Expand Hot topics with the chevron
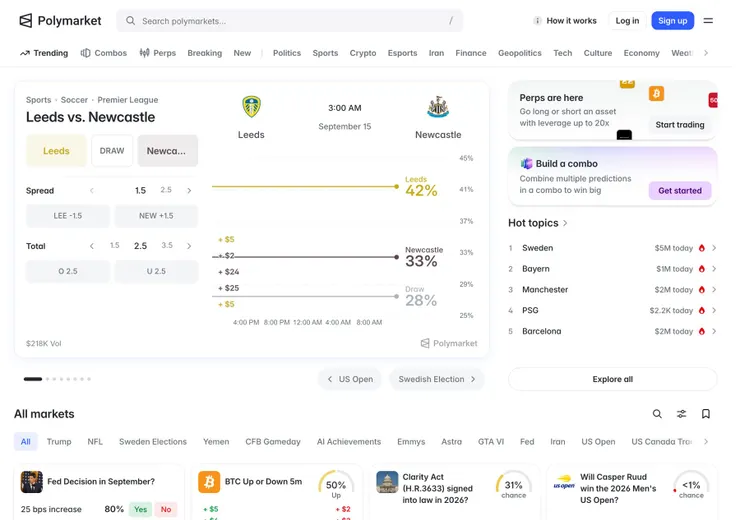740x520 pixels. point(565,223)
